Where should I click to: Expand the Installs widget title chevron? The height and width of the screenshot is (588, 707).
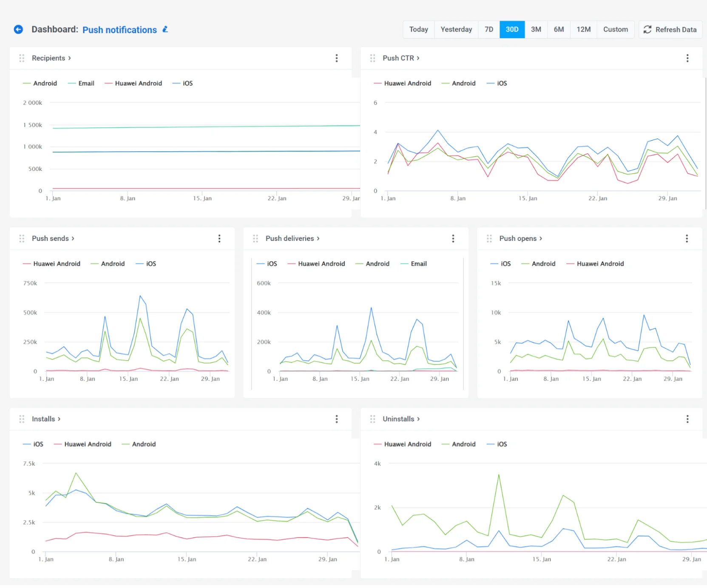pos(59,419)
